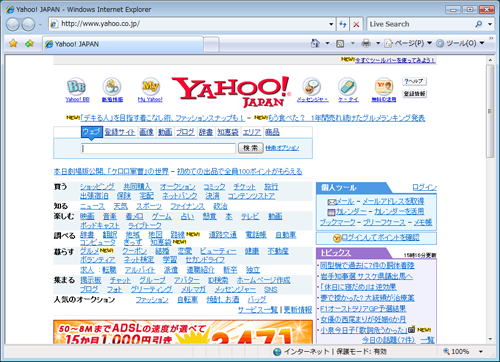
Task: Select the Yahoo! JAPAN browser tab
Action: tap(123, 44)
